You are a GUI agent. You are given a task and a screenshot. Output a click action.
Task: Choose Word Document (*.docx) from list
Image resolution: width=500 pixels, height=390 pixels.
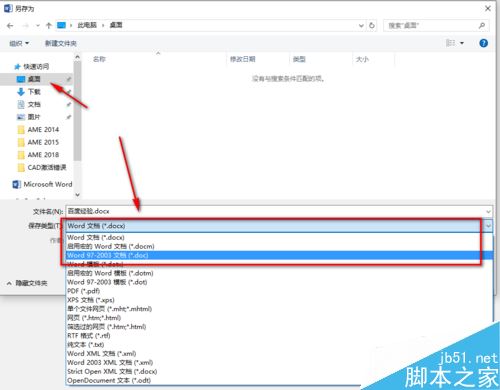(x=279, y=237)
